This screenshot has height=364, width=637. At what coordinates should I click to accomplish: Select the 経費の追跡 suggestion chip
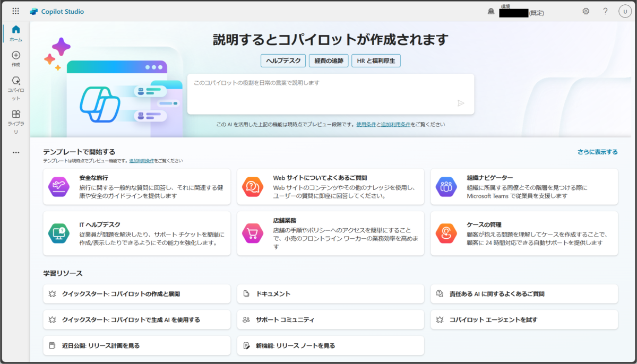(329, 60)
